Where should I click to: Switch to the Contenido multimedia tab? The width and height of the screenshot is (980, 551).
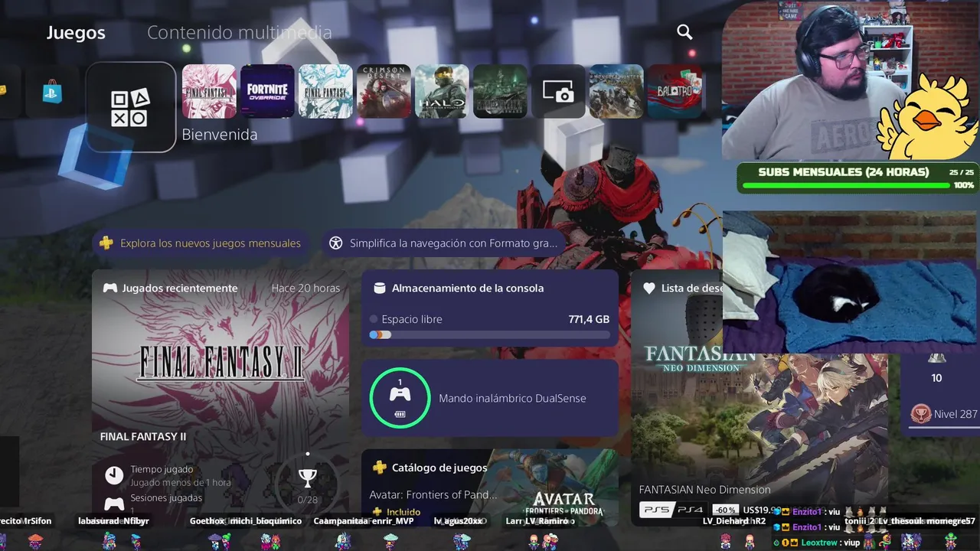point(240,33)
